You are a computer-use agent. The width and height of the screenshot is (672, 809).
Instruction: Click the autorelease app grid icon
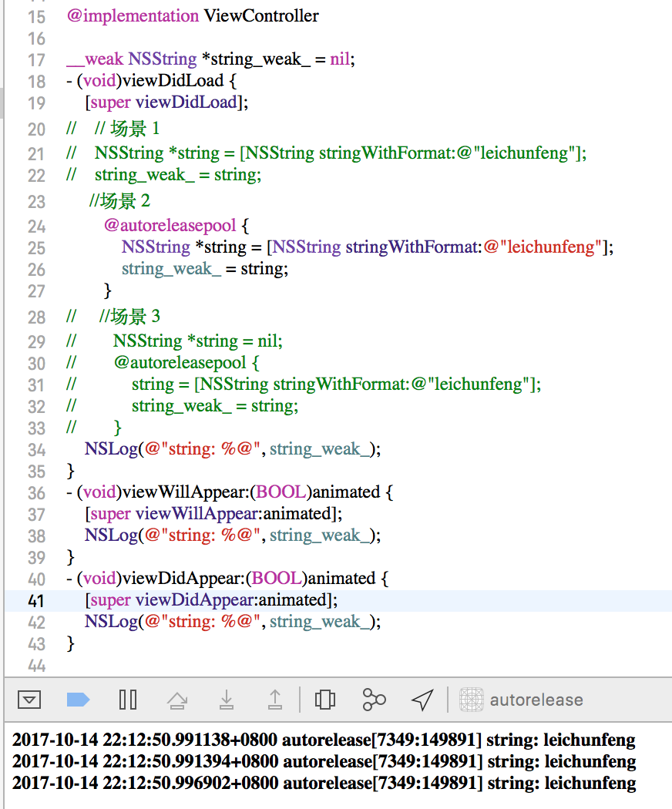click(x=471, y=700)
